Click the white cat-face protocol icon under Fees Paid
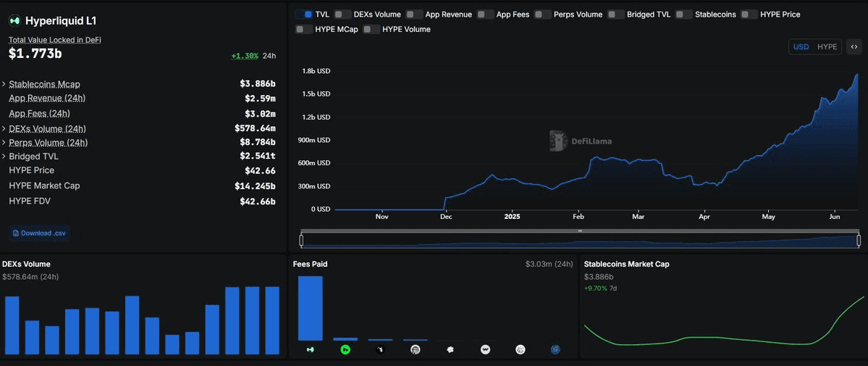Image resolution: width=868 pixels, height=366 pixels. (521, 349)
